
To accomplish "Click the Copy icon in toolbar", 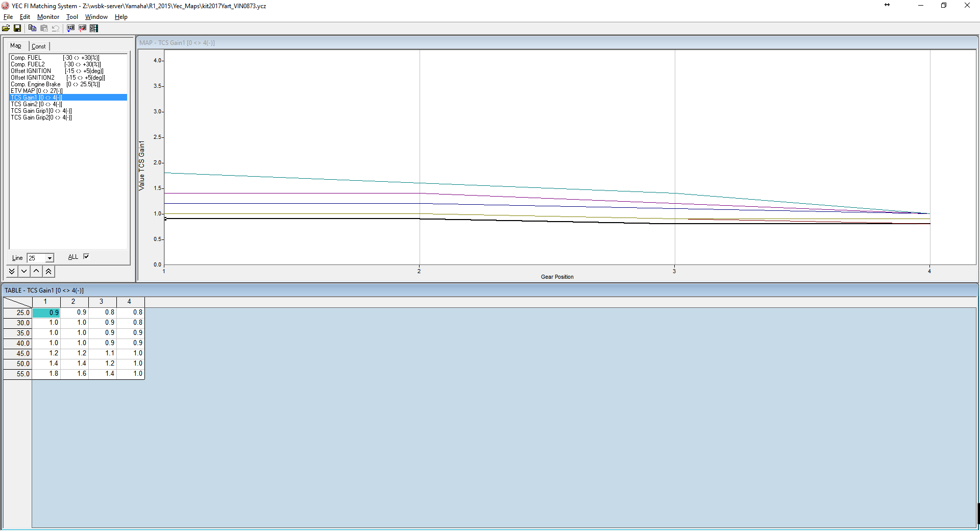I will [x=32, y=29].
